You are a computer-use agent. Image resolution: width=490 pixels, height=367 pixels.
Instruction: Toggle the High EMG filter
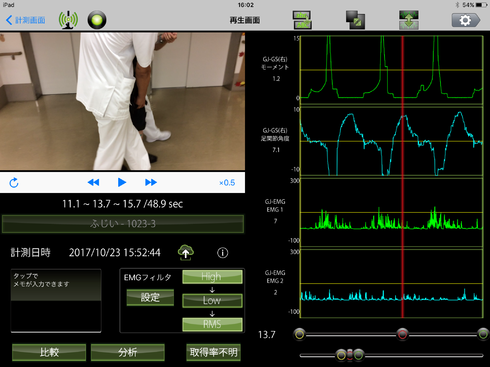click(x=212, y=277)
